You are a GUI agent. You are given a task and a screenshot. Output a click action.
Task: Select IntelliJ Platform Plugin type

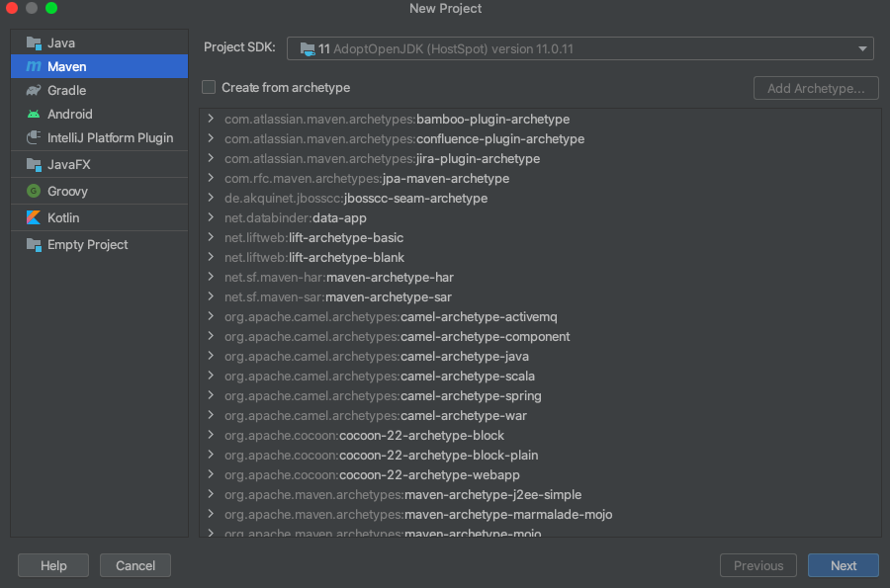pos(99,137)
